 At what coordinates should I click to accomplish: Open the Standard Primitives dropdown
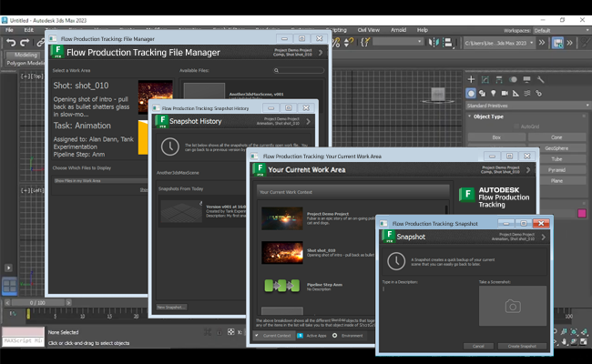(x=528, y=106)
